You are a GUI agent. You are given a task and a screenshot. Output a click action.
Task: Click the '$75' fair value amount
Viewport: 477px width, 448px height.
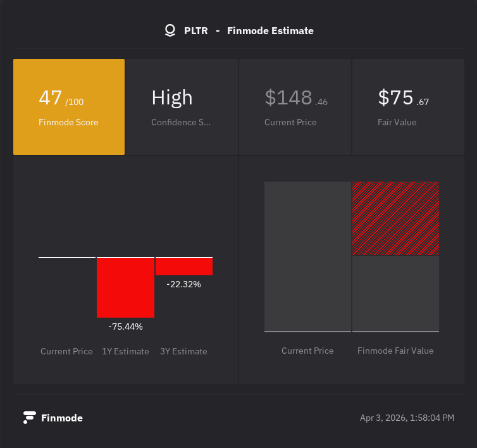[x=395, y=97]
